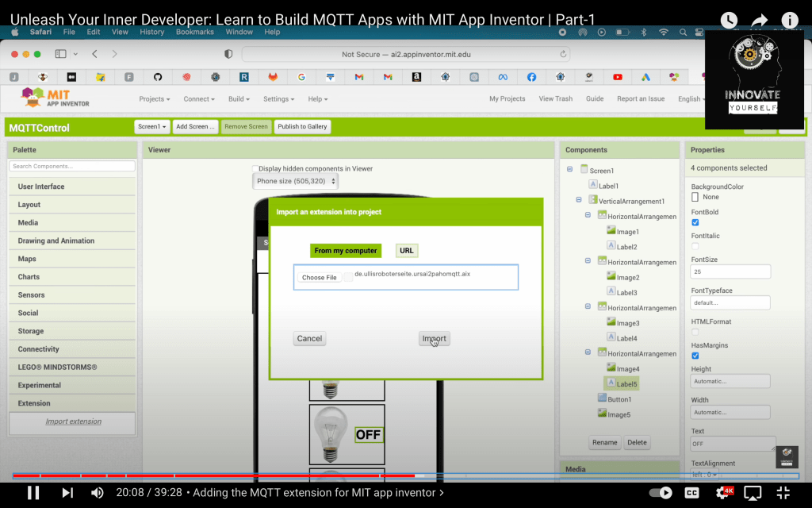812x508 pixels.
Task: Check the HTMLFormat checkbox
Action: tap(695, 333)
